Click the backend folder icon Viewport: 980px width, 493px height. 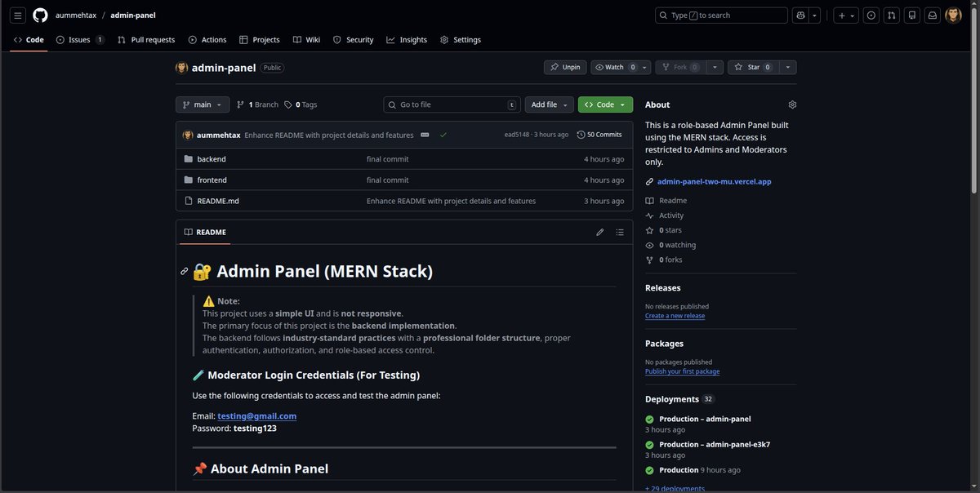189,159
